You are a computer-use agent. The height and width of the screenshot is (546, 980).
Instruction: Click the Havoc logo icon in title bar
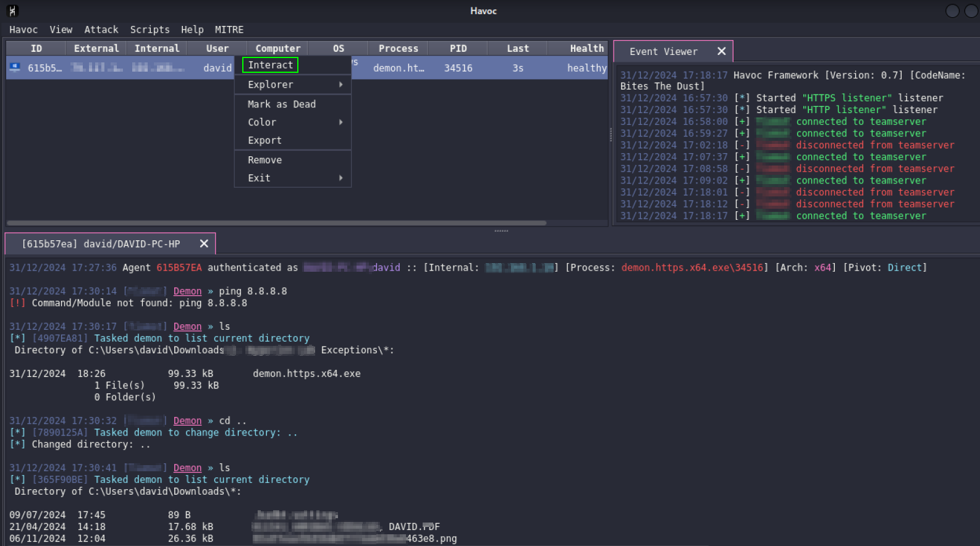pos(12,10)
